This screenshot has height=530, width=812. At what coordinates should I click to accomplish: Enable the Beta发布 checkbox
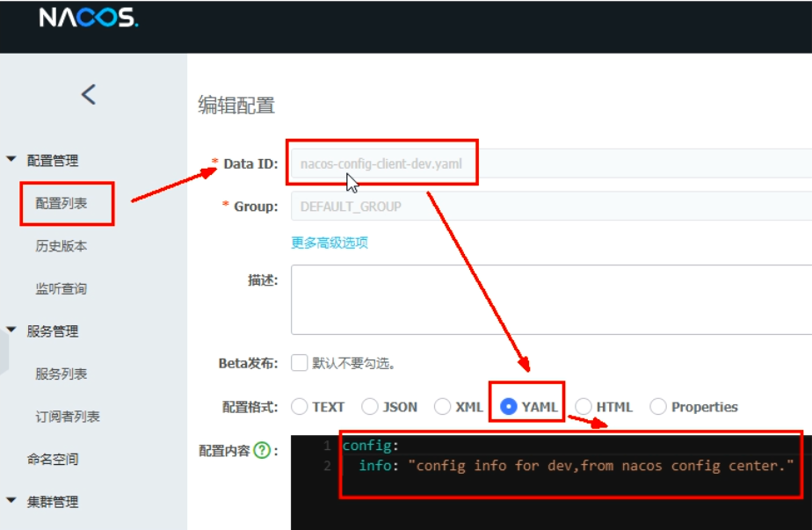(300, 363)
